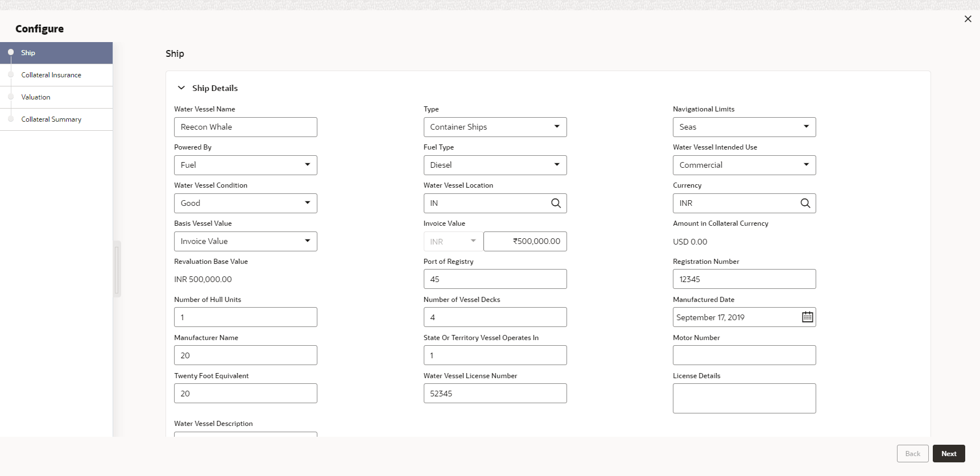980x476 pixels.
Task: Click the Currency field search icon
Action: (805, 203)
